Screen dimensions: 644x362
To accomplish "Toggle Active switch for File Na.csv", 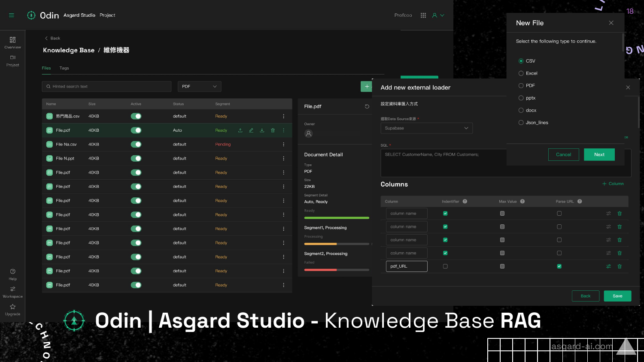I will click(136, 145).
